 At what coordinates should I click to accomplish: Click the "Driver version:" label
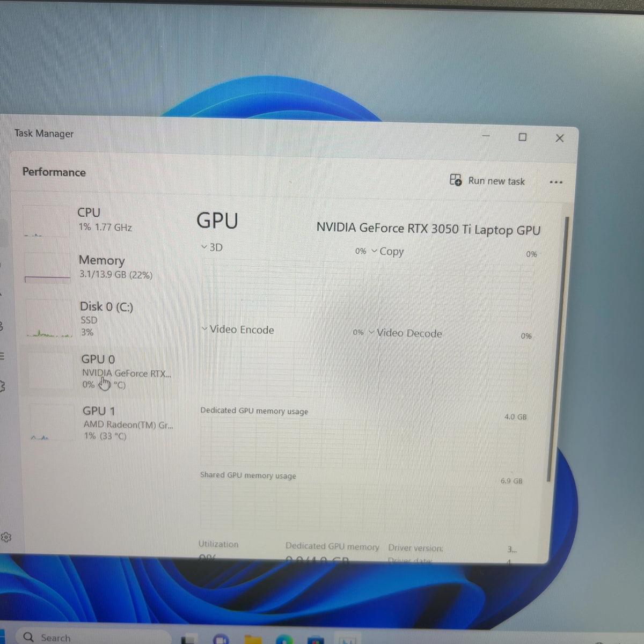(x=416, y=547)
